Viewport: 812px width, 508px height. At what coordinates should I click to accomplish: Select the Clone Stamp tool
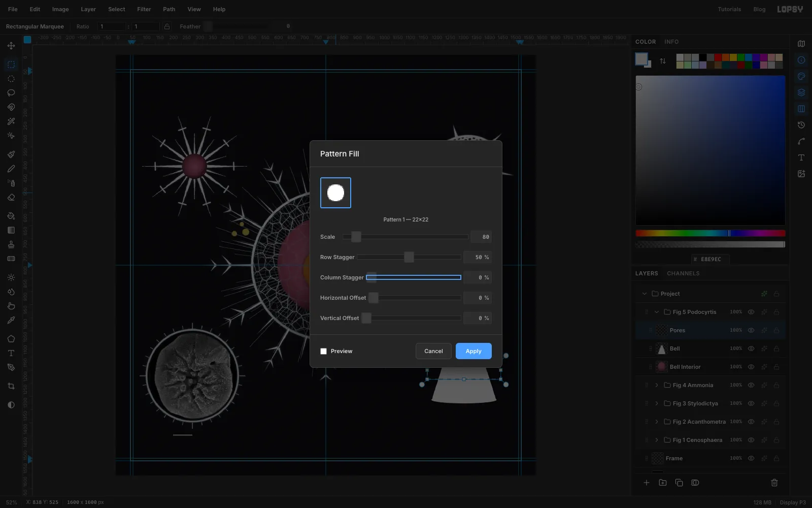[11, 244]
